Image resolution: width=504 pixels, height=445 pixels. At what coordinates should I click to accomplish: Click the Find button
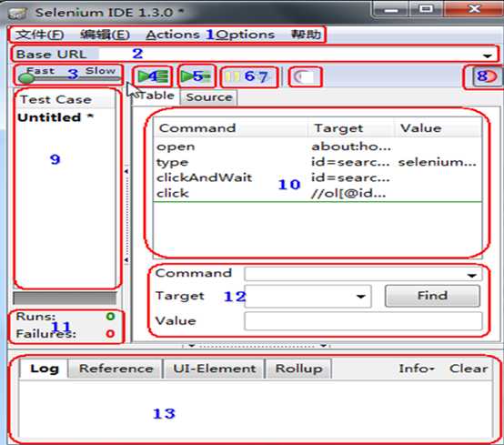click(432, 296)
